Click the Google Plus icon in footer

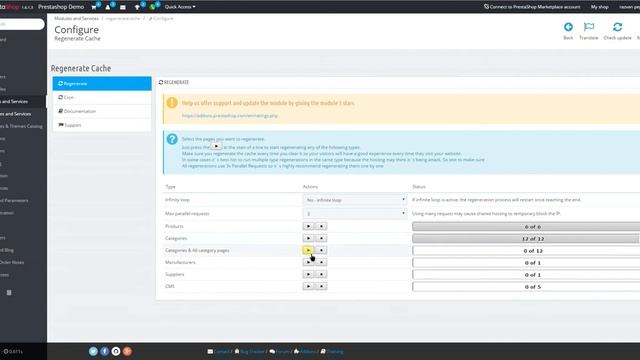(127, 351)
